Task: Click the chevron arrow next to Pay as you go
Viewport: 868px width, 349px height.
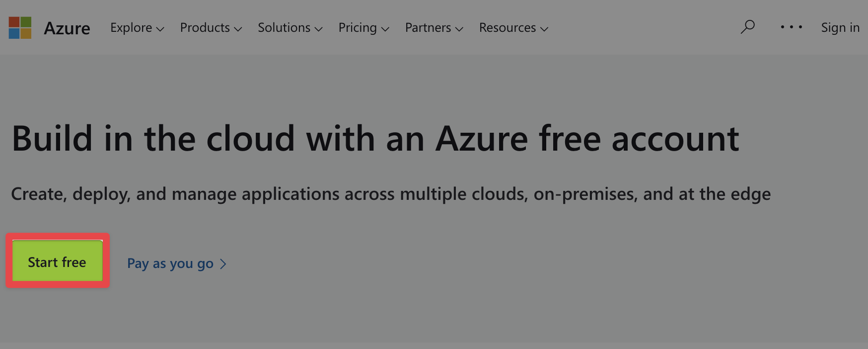Action: pyautogui.click(x=223, y=263)
